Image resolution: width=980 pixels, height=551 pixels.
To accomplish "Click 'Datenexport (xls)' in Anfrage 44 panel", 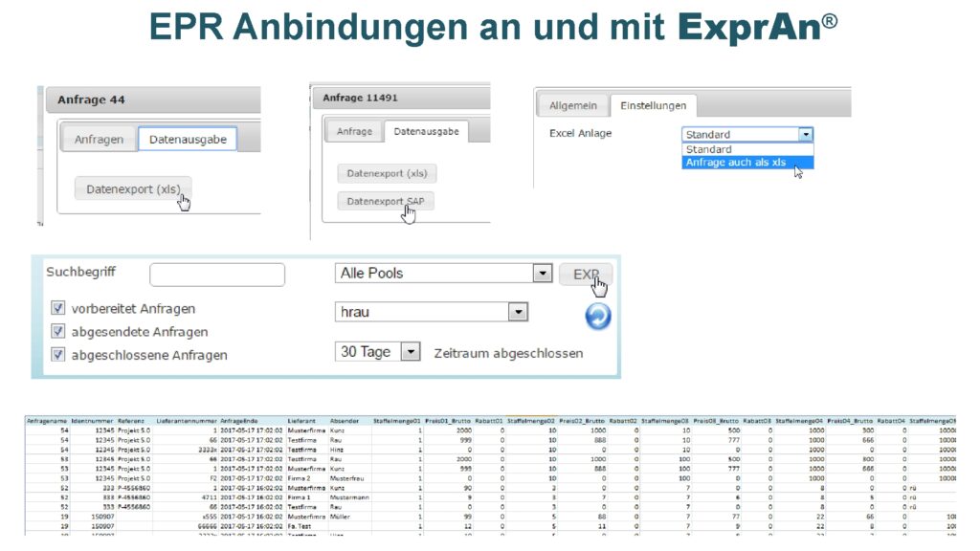I will [x=133, y=188].
